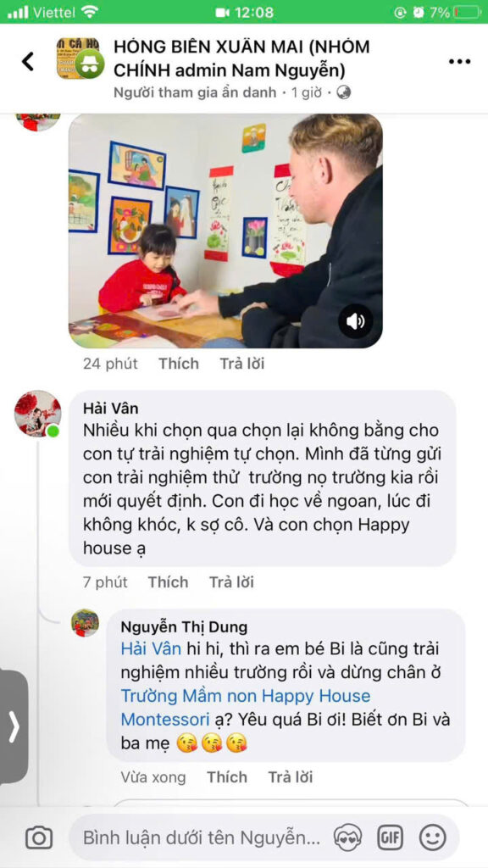Screen dimensions: 488x868
Task: Open the emoji smiley picker
Action: click(433, 837)
